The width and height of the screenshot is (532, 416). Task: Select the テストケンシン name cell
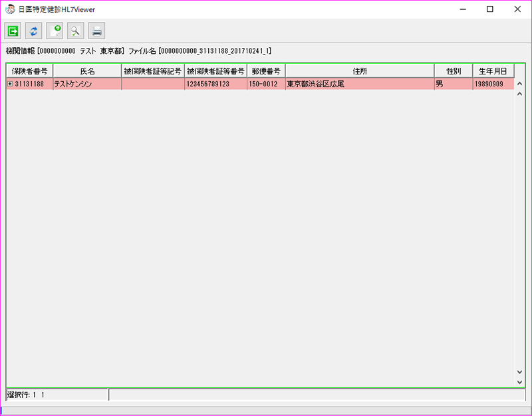[87, 84]
